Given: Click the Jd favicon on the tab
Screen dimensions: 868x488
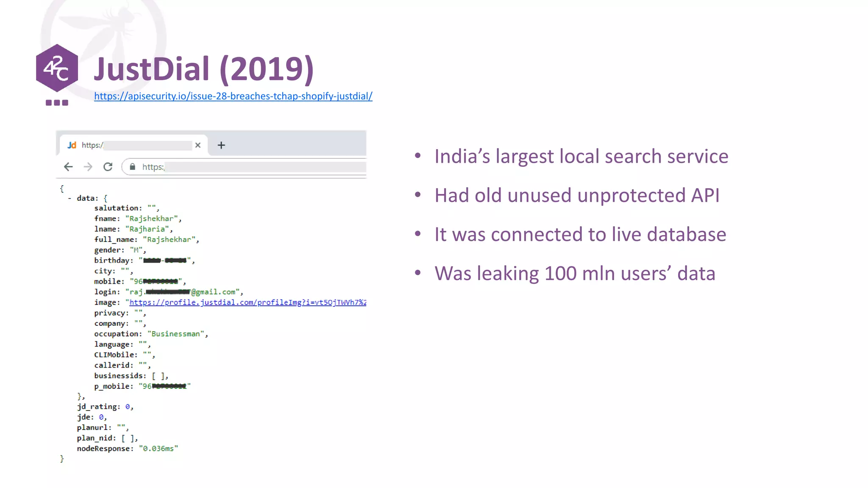Looking at the screenshot, I should click(x=72, y=145).
